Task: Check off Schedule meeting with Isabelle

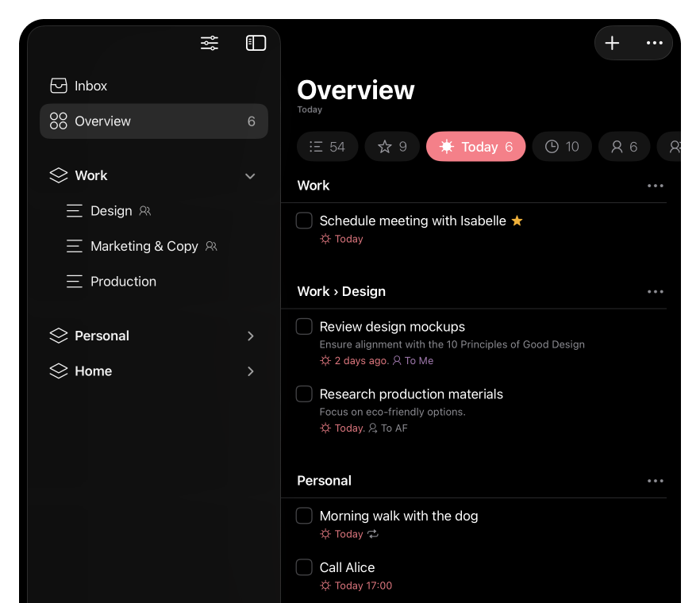Action: pos(302,221)
